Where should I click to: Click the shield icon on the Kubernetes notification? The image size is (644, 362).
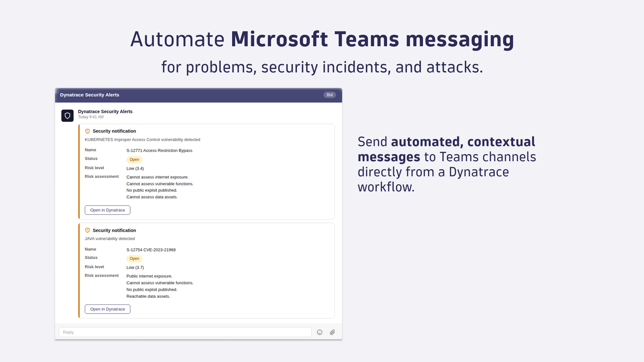coord(88,131)
